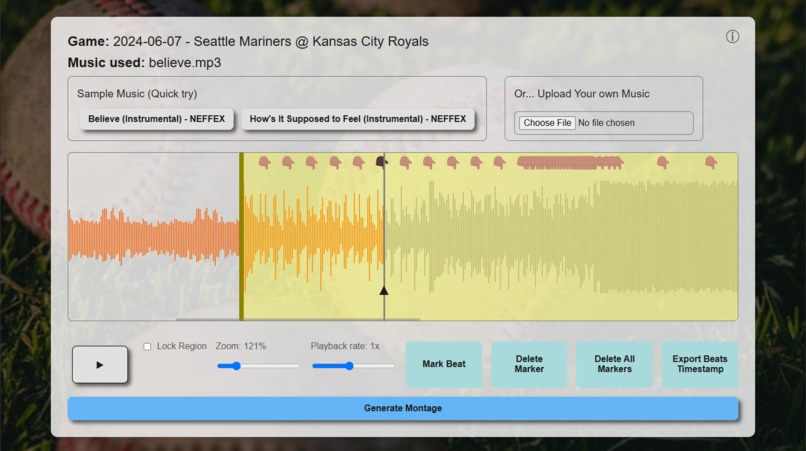This screenshot has width=806, height=451.
Task: Click the Mark Beat button
Action: click(x=444, y=364)
